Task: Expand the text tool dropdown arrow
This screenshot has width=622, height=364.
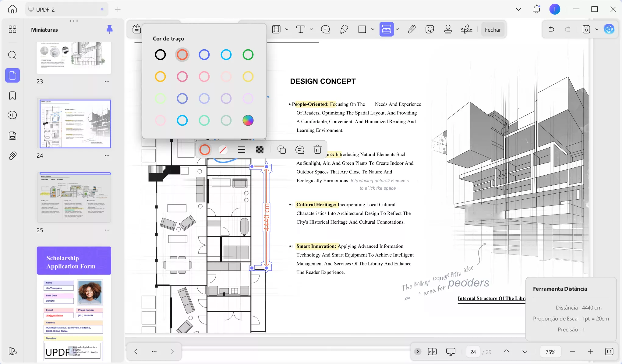Action: (311, 30)
